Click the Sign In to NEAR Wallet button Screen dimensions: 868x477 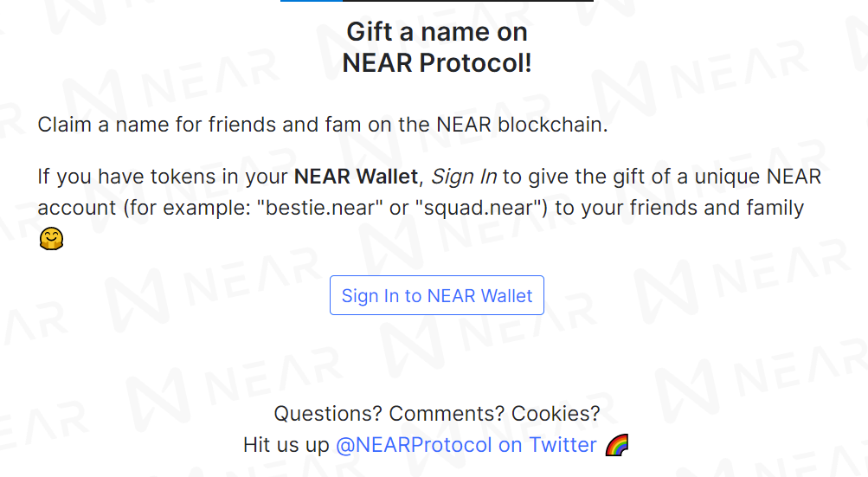tap(437, 295)
